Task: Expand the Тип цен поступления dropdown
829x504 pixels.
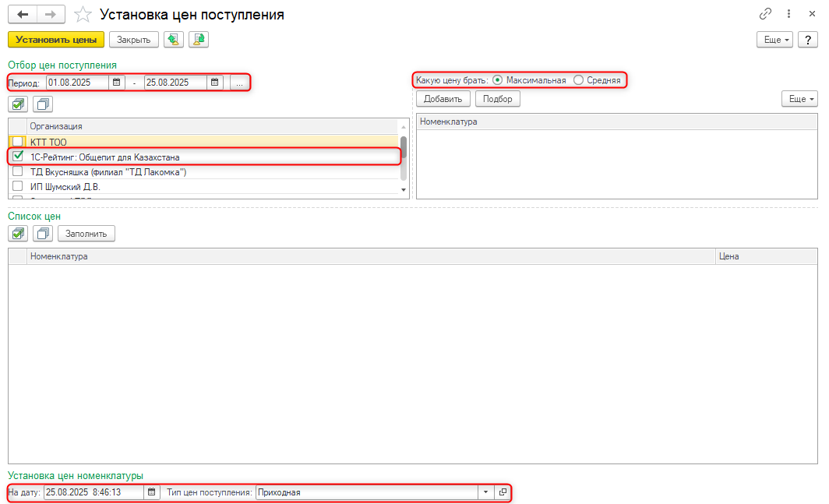Action: (486, 492)
